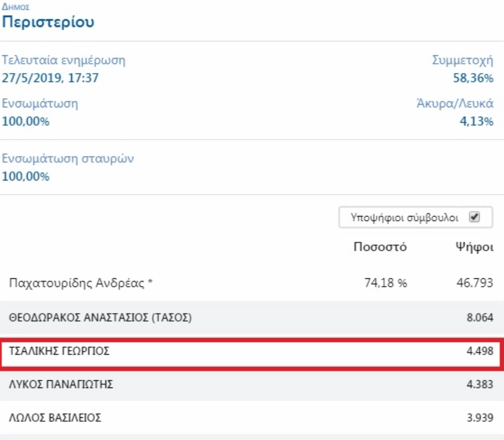This screenshot has height=440, width=504.
Task: Select ΛΩΛΟΣ ΒΑΣΙΛΕΙΟΣ councillor row
Action: (55, 418)
